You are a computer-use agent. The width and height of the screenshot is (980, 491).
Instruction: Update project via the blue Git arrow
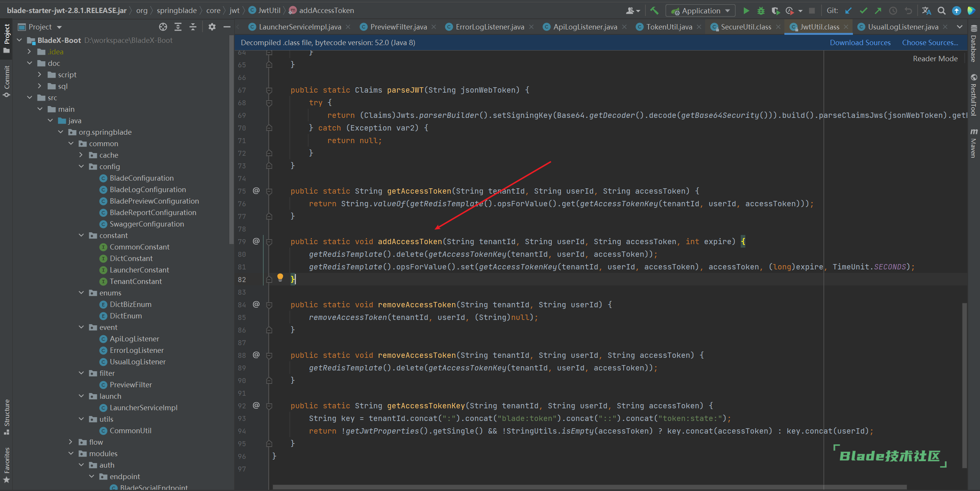(849, 11)
